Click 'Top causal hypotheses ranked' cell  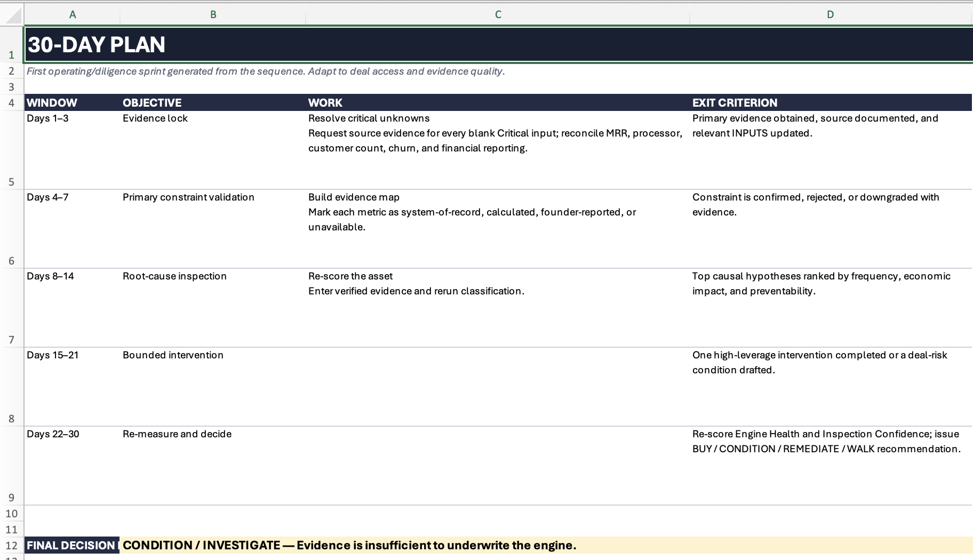tap(831, 308)
